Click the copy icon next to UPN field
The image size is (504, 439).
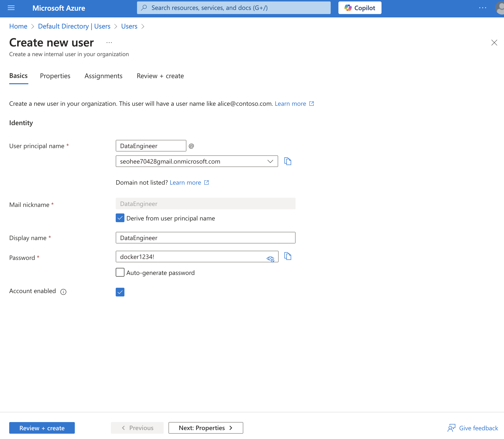coord(288,161)
